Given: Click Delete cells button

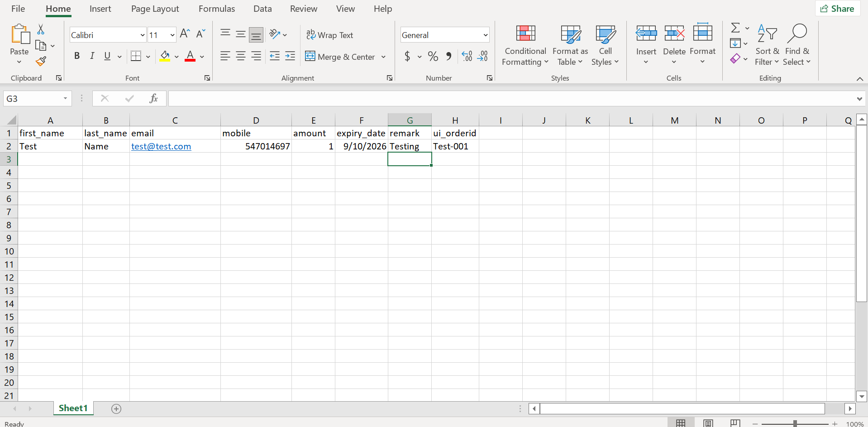Looking at the screenshot, I should click(x=674, y=45).
